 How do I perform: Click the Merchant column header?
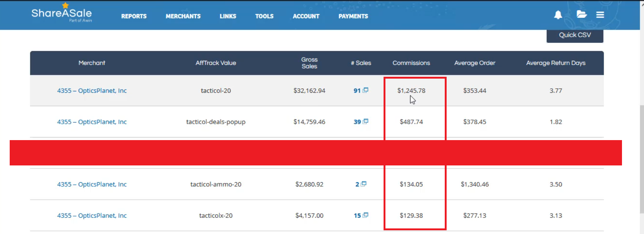point(92,63)
